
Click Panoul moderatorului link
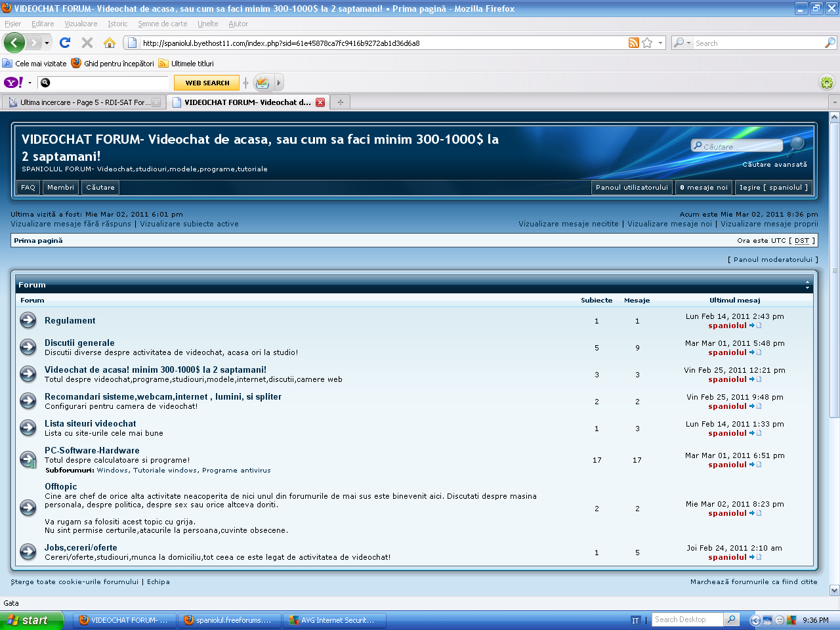pyautogui.click(x=773, y=259)
